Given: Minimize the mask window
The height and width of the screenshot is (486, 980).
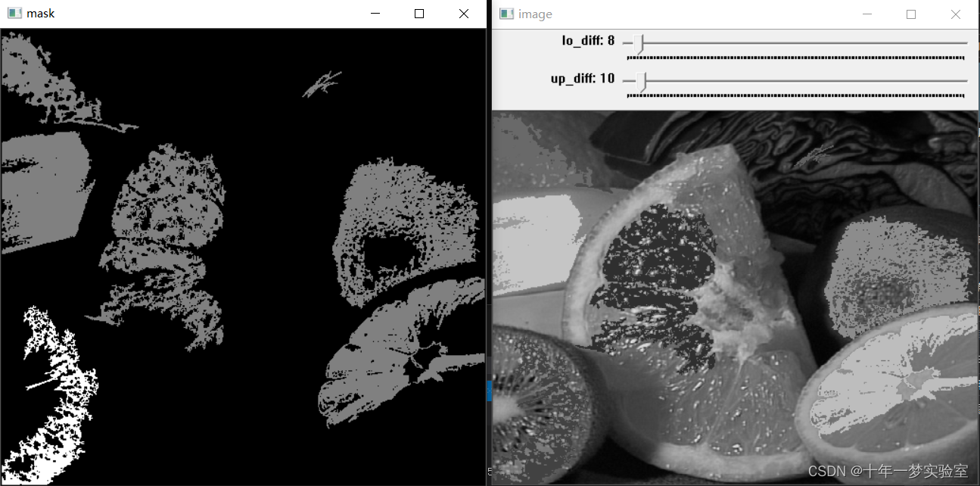Looking at the screenshot, I should click(x=375, y=13).
